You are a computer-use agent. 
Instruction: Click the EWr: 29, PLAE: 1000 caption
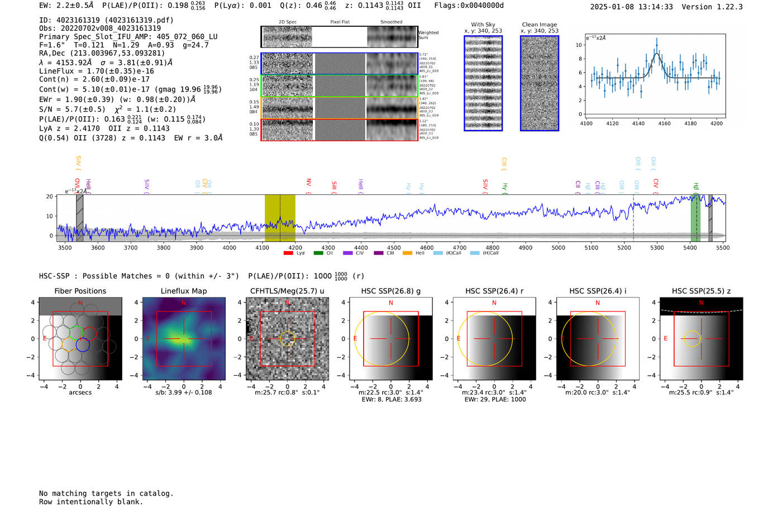[495, 400]
